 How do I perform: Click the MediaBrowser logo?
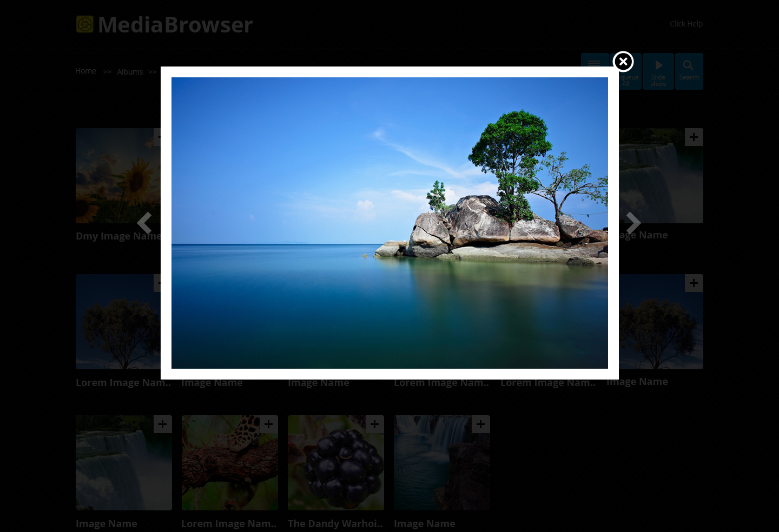click(x=164, y=24)
